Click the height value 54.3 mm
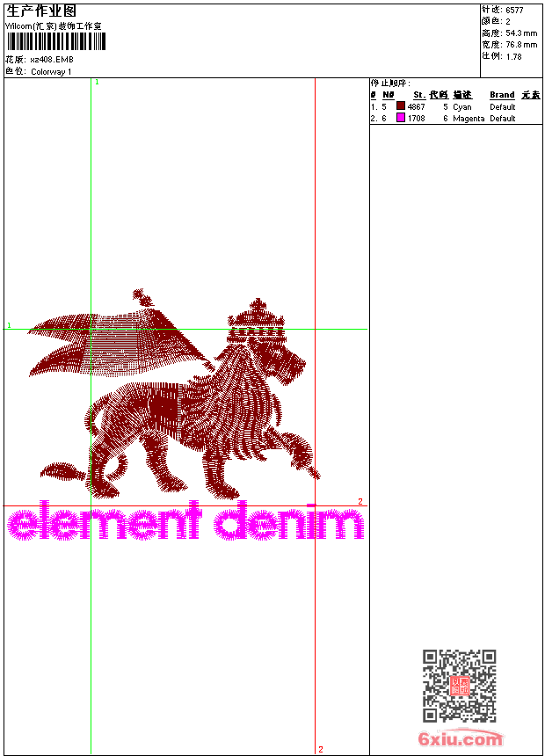Image resolution: width=545 pixels, height=756 pixels. tap(521, 33)
